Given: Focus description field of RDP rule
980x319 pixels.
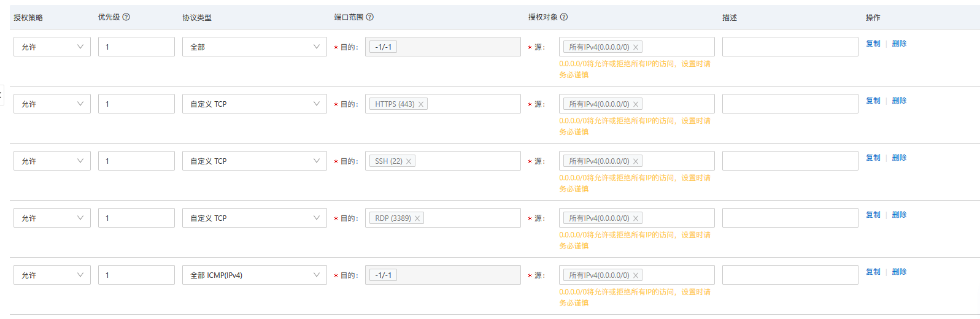Looking at the screenshot, I should [790, 218].
